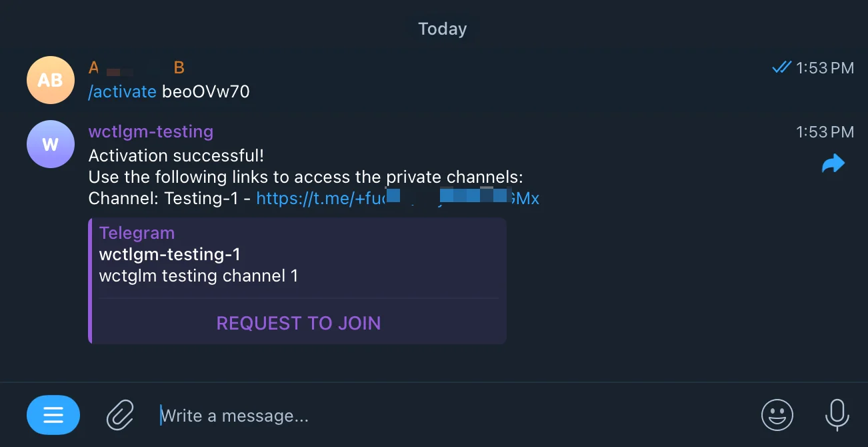Click the activation code beoOVw70 text
The height and width of the screenshot is (447, 868).
click(206, 91)
